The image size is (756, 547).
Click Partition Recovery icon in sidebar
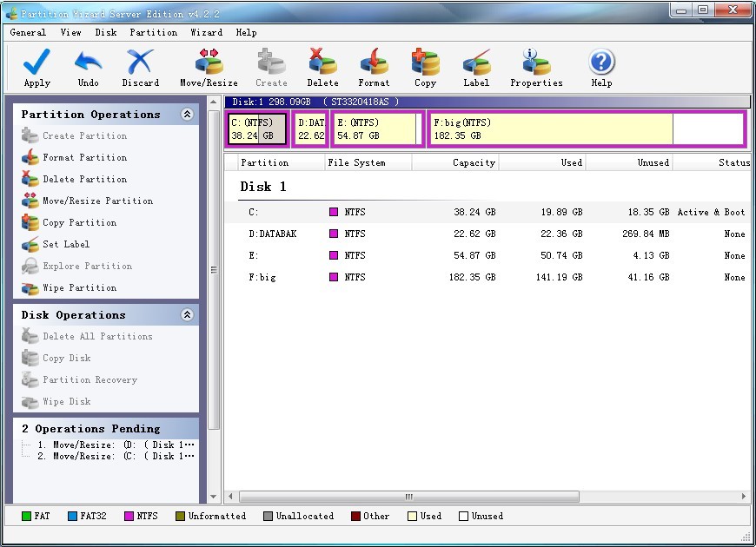tap(30, 379)
